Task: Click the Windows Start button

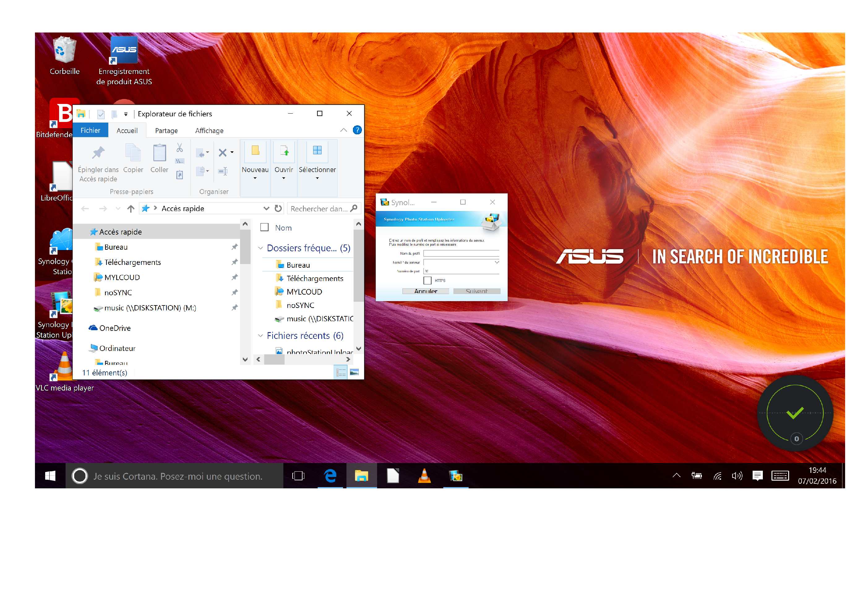Action: pos(50,476)
